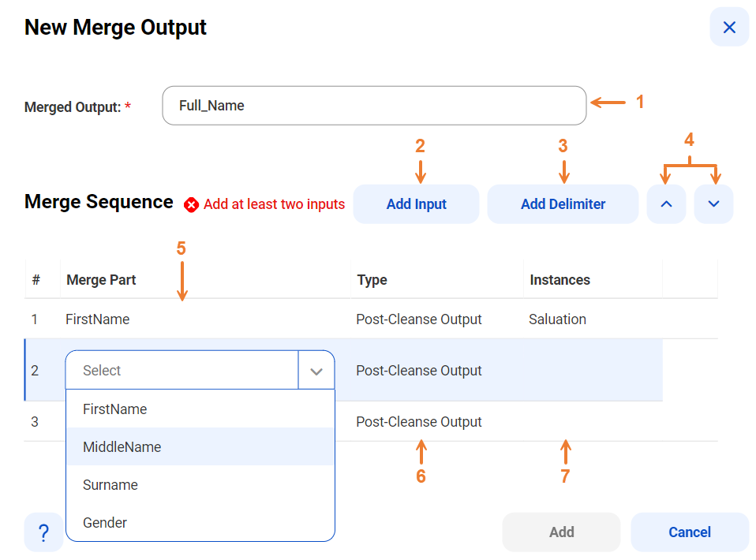Choose MiddleName from the dropdown list
This screenshot has width=756, height=560.
point(200,446)
